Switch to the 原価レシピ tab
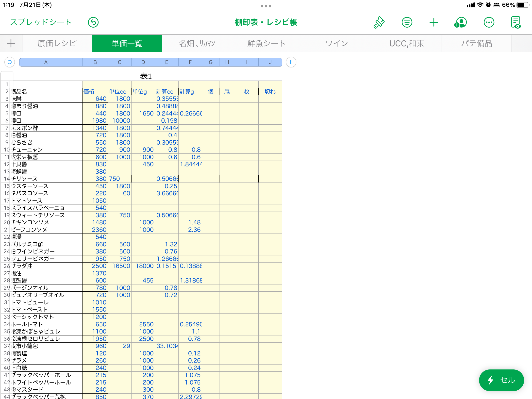Image resolution: width=532 pixels, height=399 pixels. 57,43
